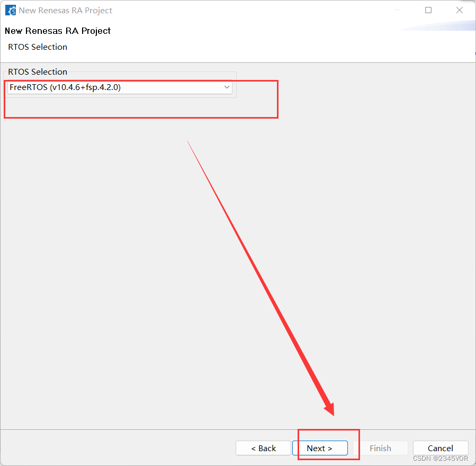Go back with the < Back button
The height and width of the screenshot is (466, 476).
[263, 448]
